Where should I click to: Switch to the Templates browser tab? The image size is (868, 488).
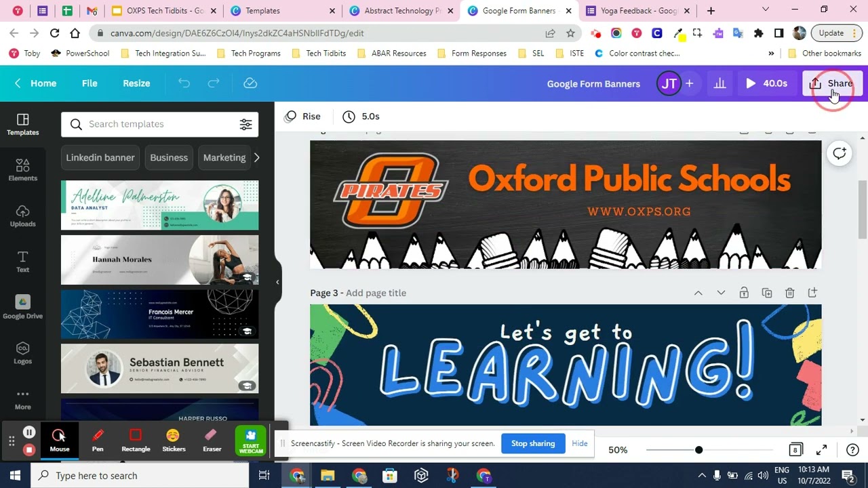283,11
